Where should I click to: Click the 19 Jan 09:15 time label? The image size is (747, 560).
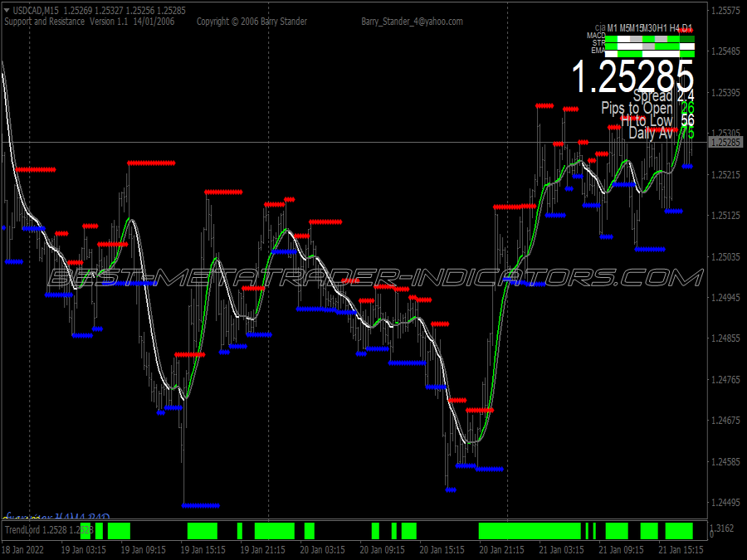click(x=143, y=550)
